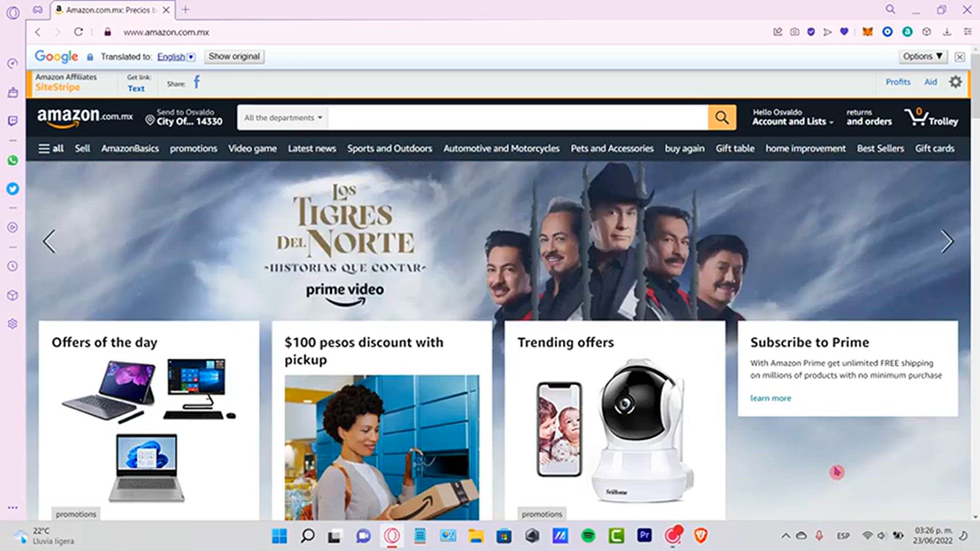Image resolution: width=980 pixels, height=551 pixels.
Task: Expand the Account and Lists menu
Action: [x=793, y=117]
